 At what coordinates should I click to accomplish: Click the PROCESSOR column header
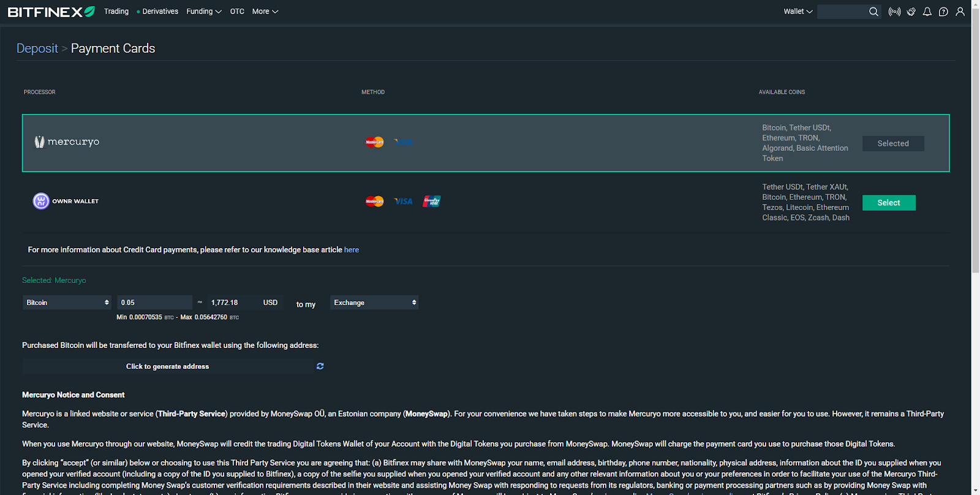tap(40, 93)
